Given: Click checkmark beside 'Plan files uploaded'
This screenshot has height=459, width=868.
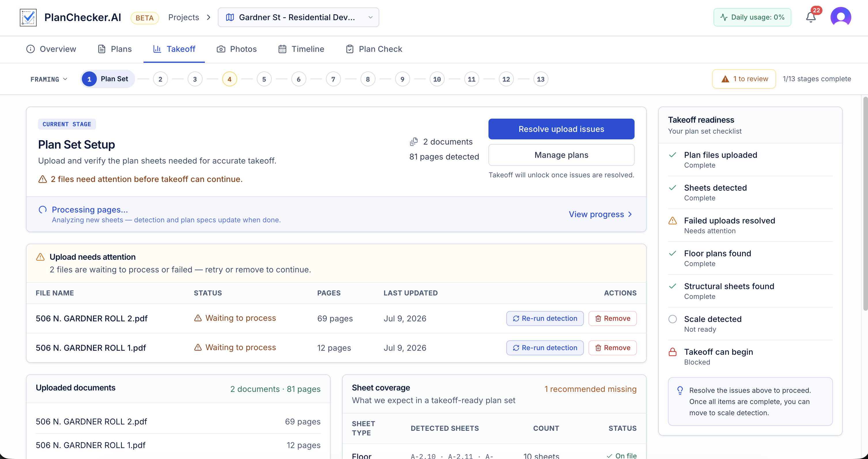Looking at the screenshot, I should 672,155.
